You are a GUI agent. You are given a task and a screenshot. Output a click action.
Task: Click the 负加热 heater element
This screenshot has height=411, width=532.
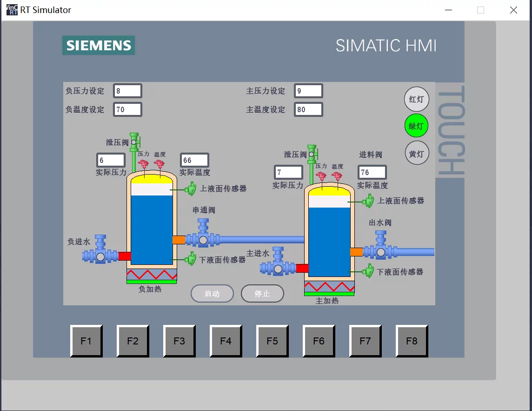point(152,276)
